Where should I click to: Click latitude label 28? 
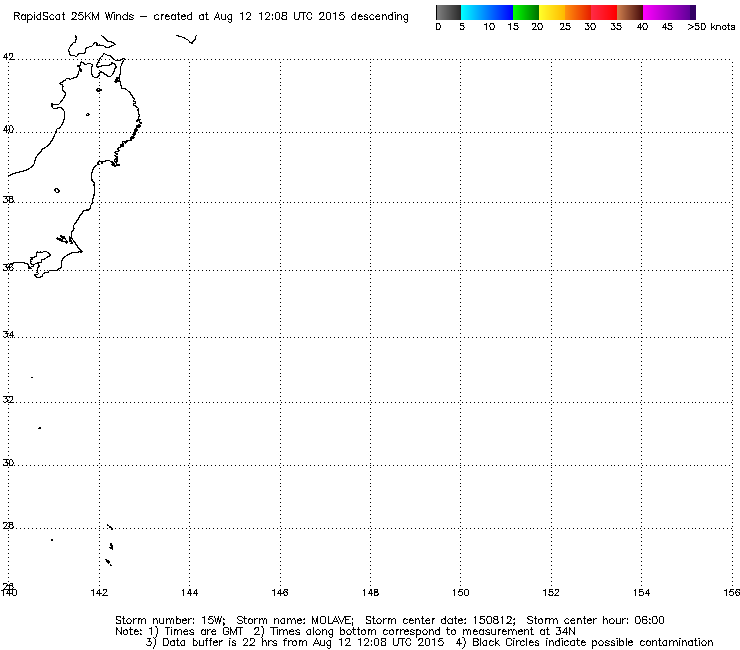click(x=8, y=525)
